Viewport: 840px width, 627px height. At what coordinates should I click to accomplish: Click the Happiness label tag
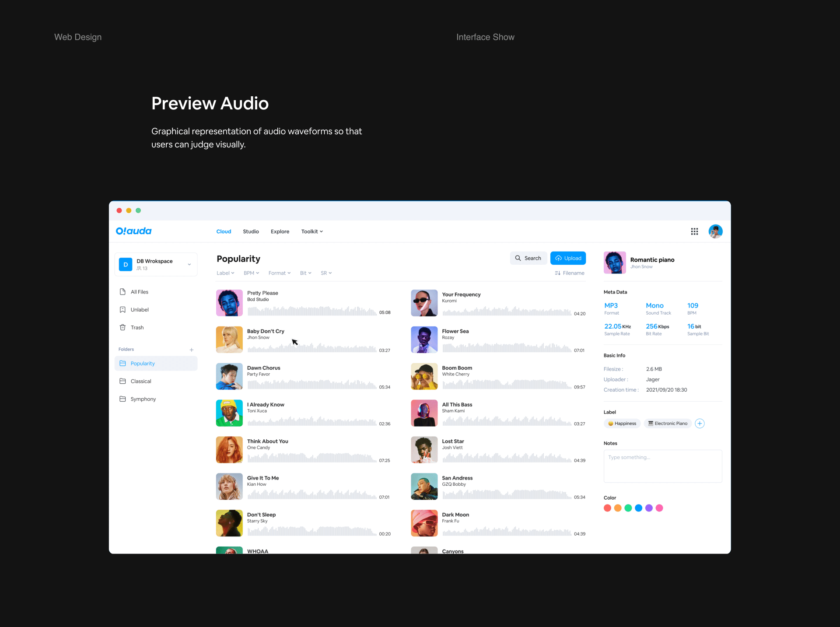(x=622, y=424)
